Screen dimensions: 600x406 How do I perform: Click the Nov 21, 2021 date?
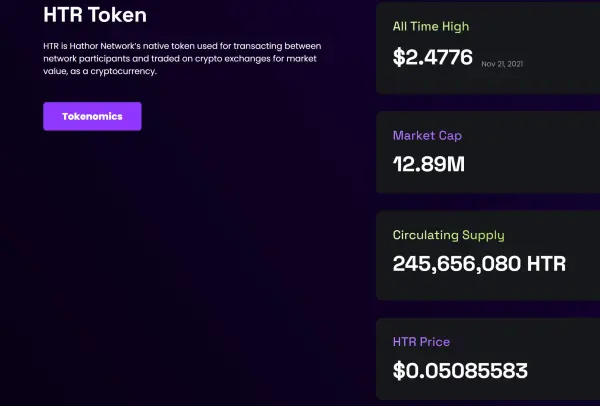coord(502,63)
